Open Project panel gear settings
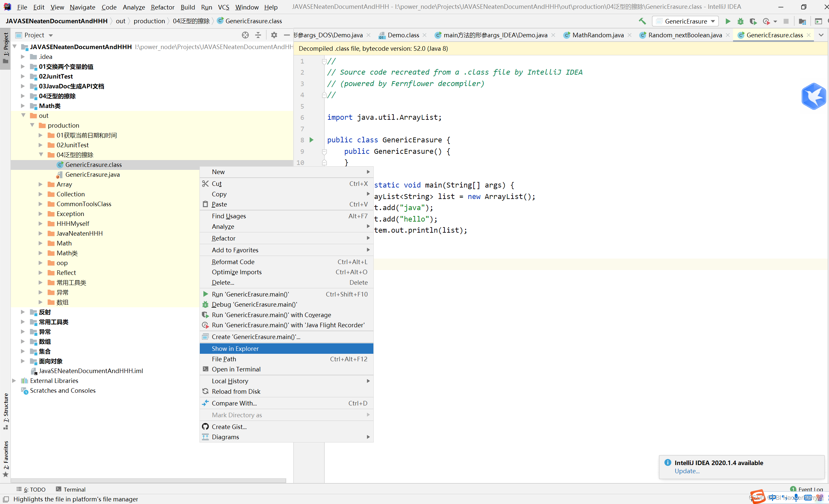 (x=274, y=35)
